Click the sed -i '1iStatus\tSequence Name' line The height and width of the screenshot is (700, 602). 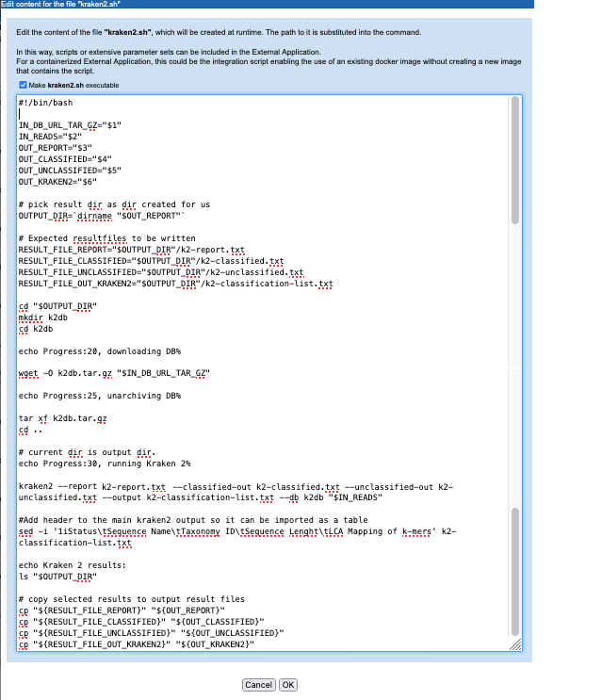(237, 537)
